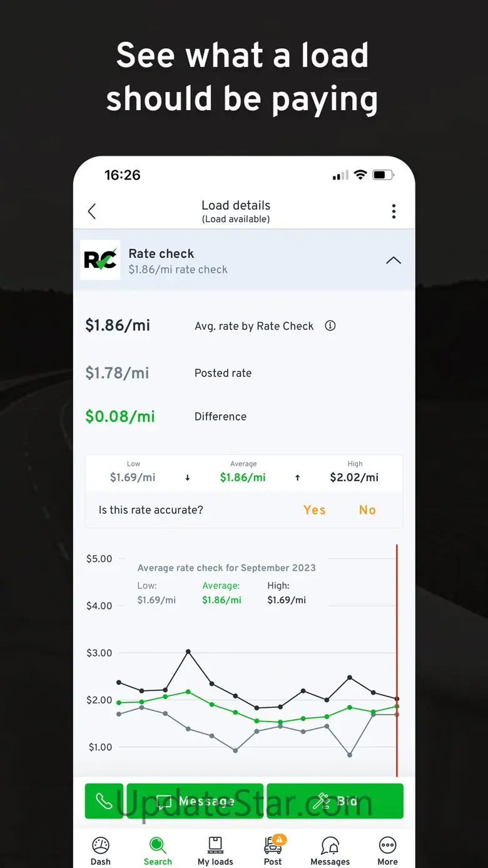Open the Messages tab
This screenshot has width=488, height=868.
(330, 851)
